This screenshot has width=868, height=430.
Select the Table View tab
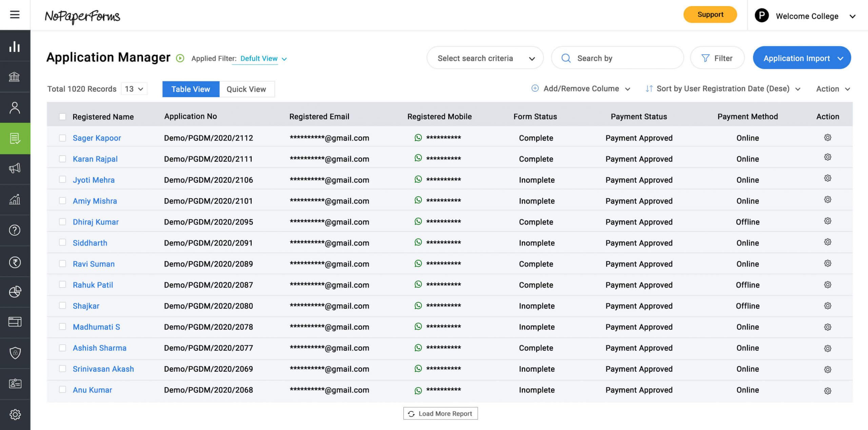click(x=191, y=89)
